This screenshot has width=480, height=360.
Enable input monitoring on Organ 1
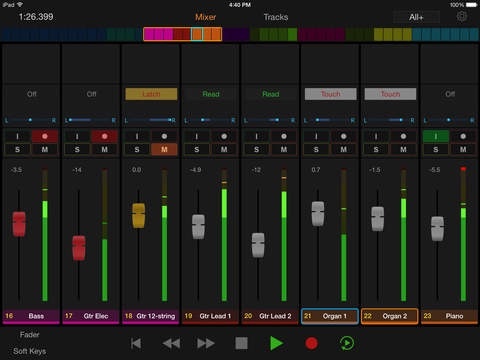316,136
